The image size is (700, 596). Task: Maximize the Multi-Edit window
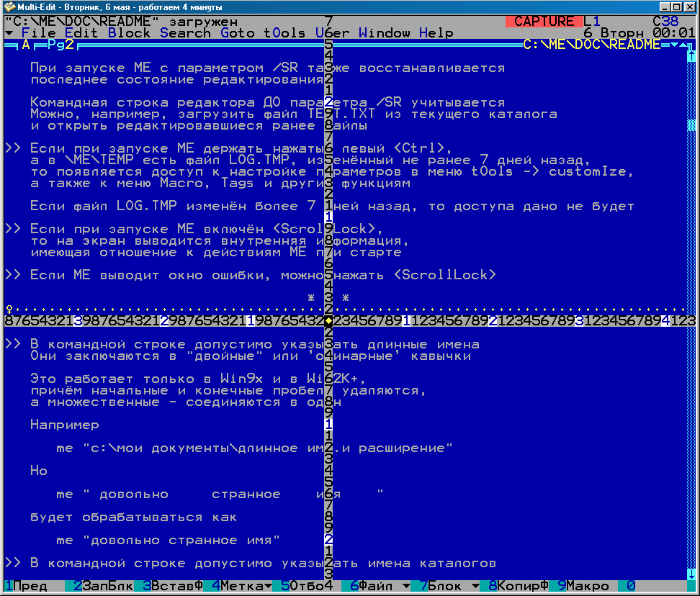tap(676, 6)
